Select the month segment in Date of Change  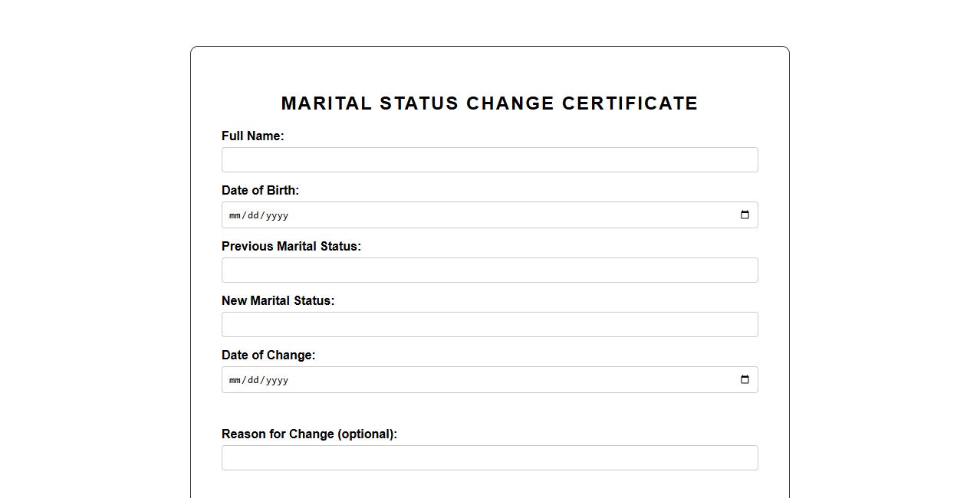click(235, 380)
